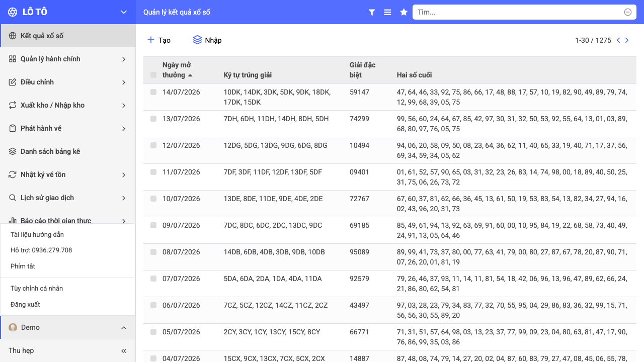Click the list view hamburger icon

tap(387, 12)
